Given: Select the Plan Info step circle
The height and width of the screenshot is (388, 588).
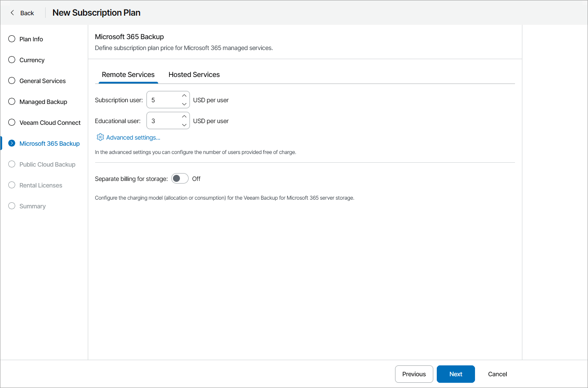Looking at the screenshot, I should click(x=11, y=39).
